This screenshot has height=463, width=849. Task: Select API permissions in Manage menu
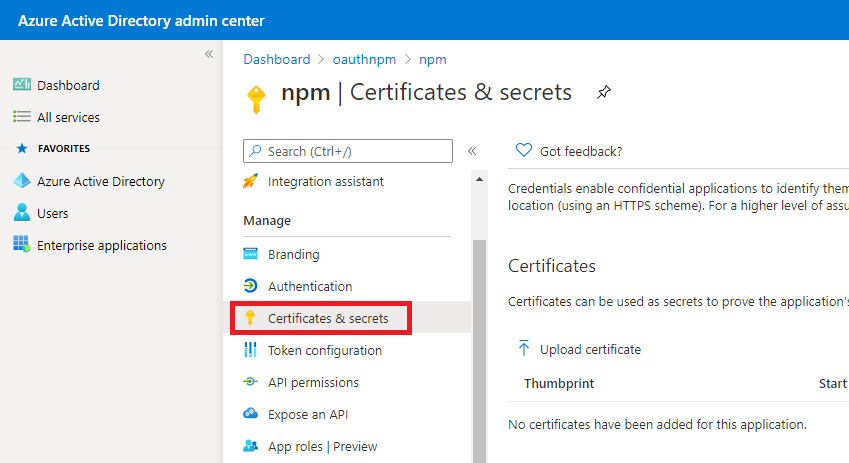click(313, 382)
